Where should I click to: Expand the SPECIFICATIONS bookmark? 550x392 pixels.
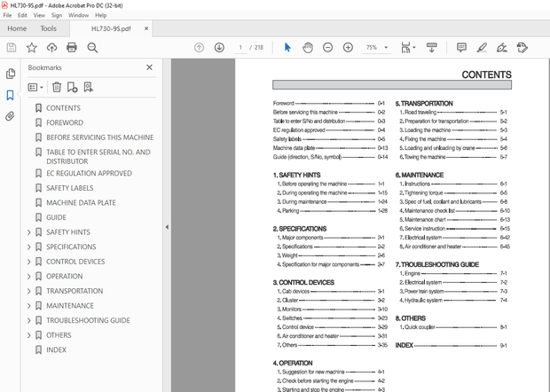coord(29,247)
